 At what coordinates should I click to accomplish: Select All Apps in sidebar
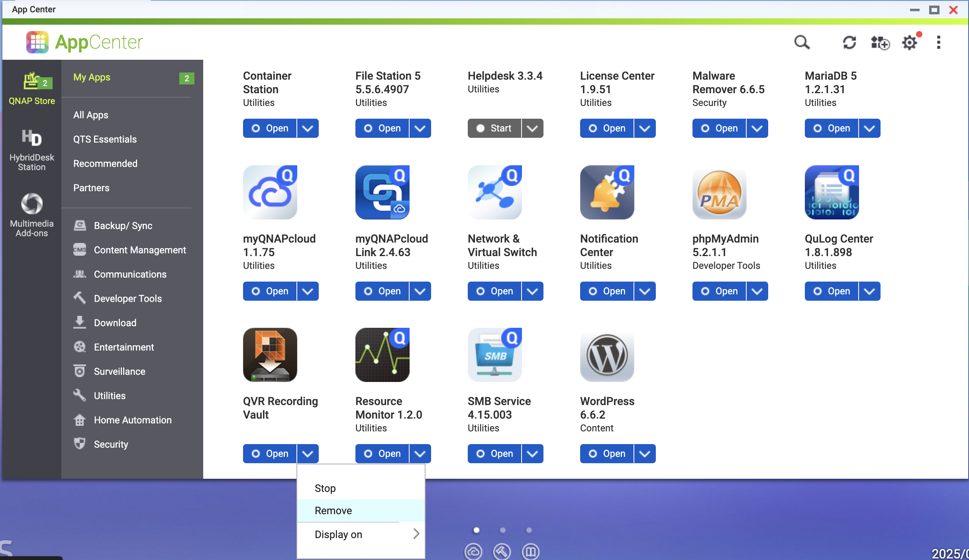pyautogui.click(x=91, y=115)
